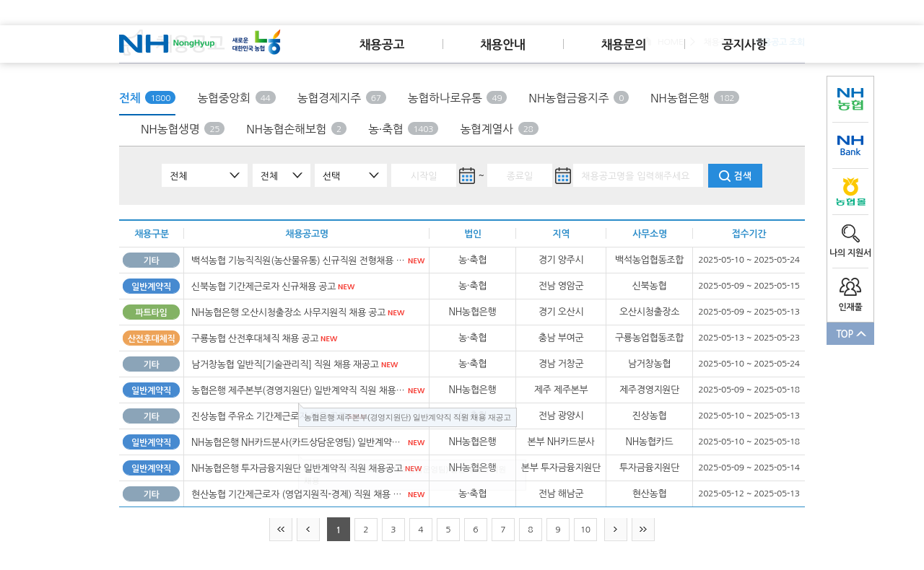Focus the 채용공고명 search input
The image size is (924, 570).
pyautogui.click(x=639, y=175)
